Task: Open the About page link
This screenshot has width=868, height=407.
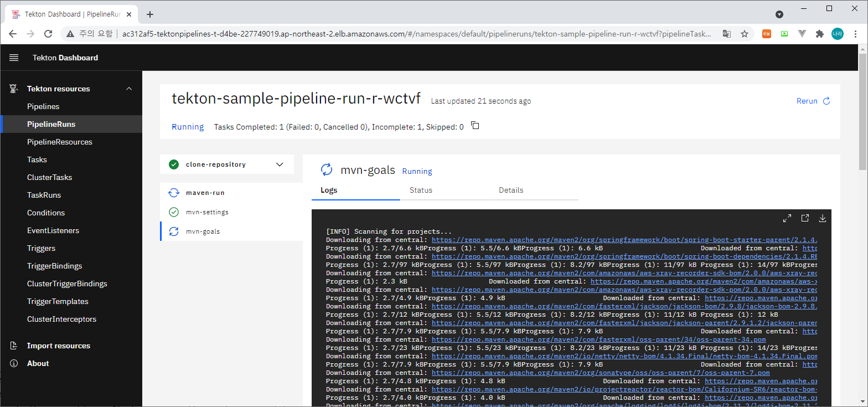Action: pyautogui.click(x=38, y=363)
